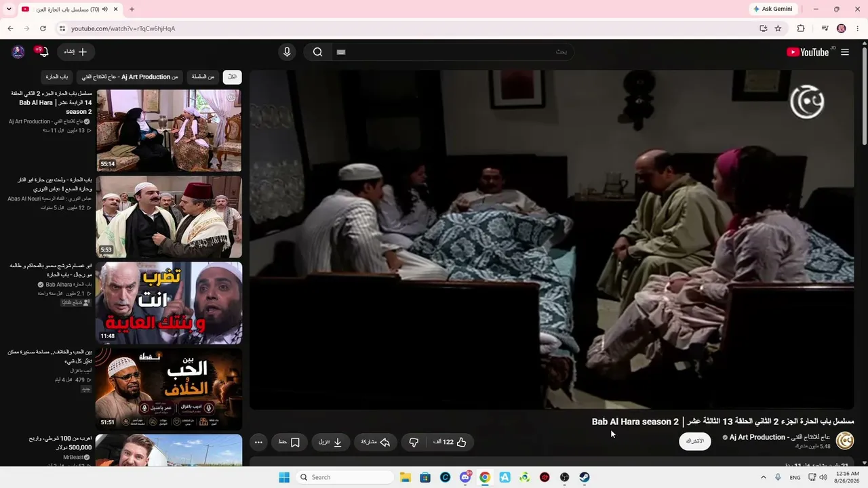Viewport: 868px width, 488px height.
Task: Start voice search with the microphone
Action: (287, 52)
